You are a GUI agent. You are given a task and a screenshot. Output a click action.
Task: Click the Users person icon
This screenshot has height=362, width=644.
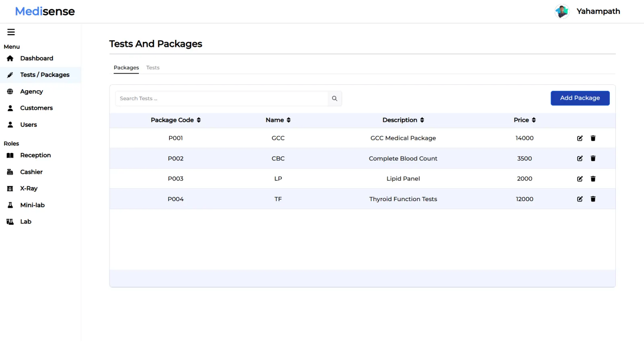[10, 125]
